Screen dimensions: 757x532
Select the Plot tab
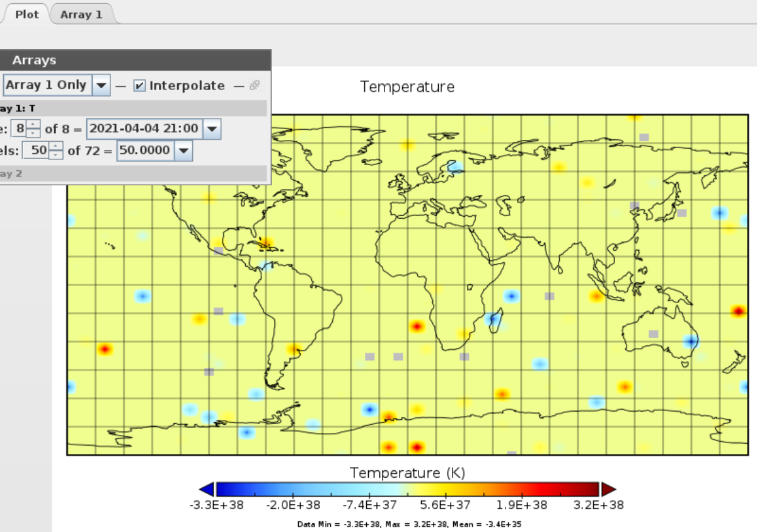tap(26, 14)
